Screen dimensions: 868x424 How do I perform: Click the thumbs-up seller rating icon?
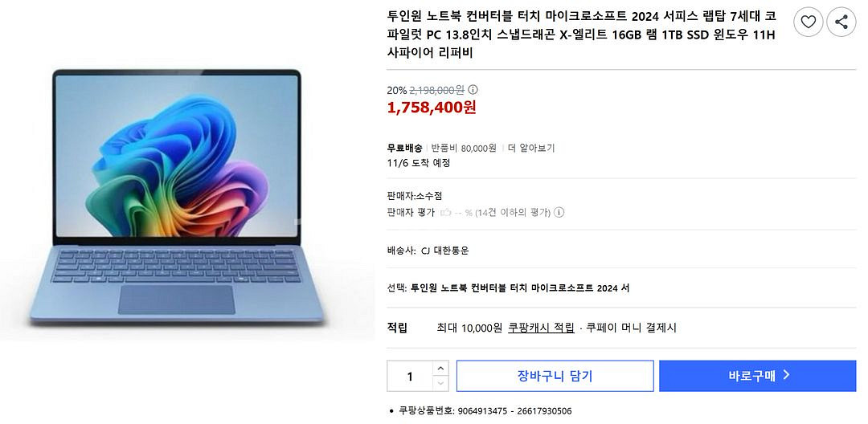click(x=445, y=212)
